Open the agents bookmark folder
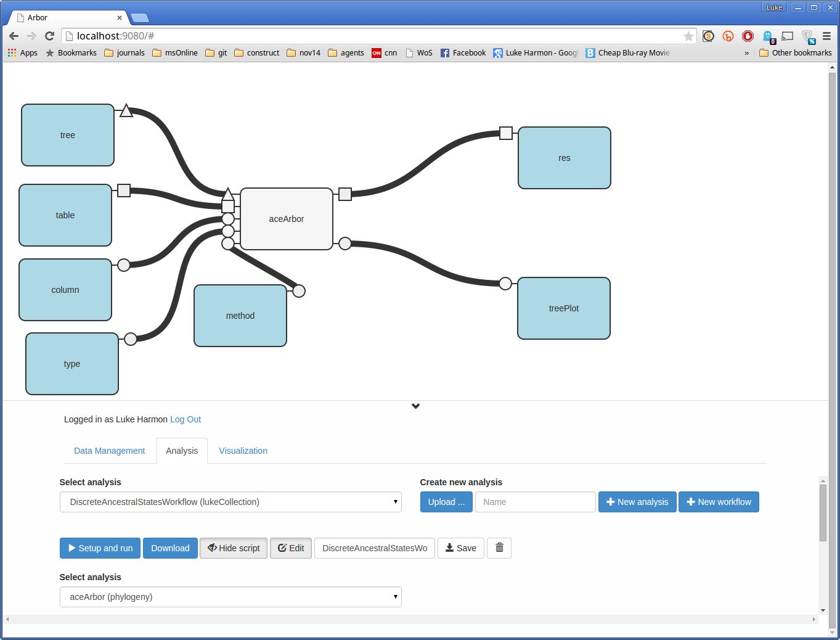 pos(346,53)
